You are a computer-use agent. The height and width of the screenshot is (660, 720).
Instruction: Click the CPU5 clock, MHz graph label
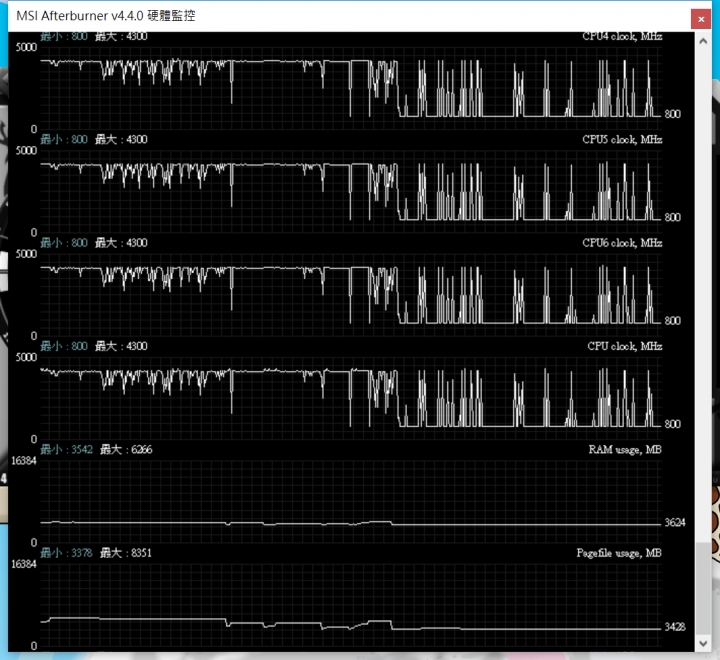[622, 140]
